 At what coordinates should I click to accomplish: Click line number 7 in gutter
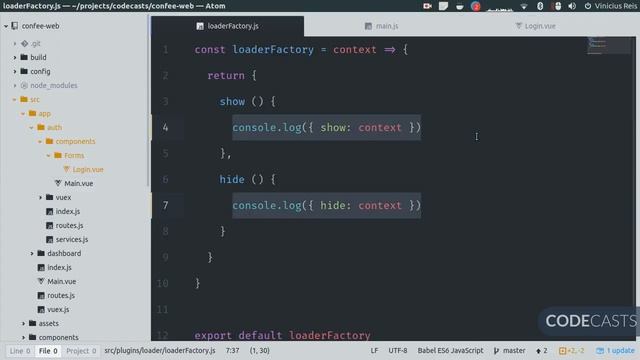165,205
